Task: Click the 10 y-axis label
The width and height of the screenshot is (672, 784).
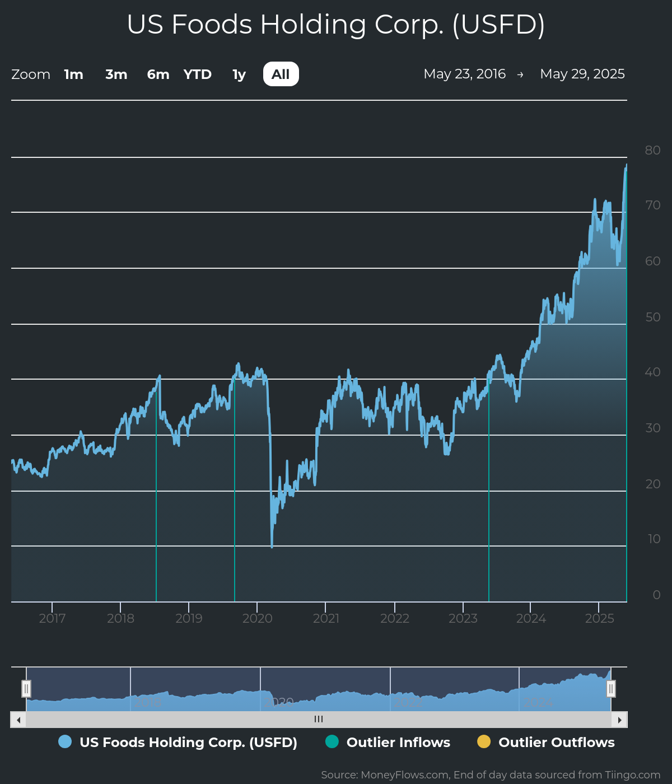Action: [x=654, y=539]
